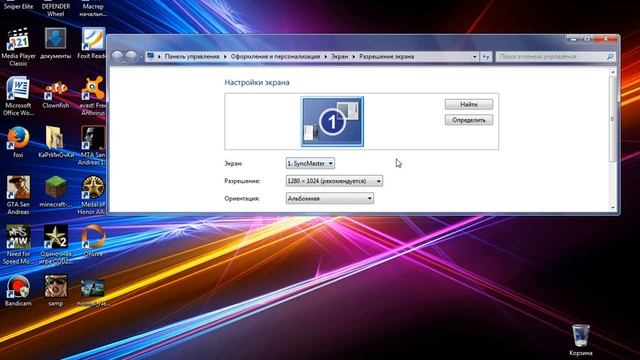This screenshot has height=360, width=640.
Task: Launch the Online desktop shortcut
Action: [93, 241]
